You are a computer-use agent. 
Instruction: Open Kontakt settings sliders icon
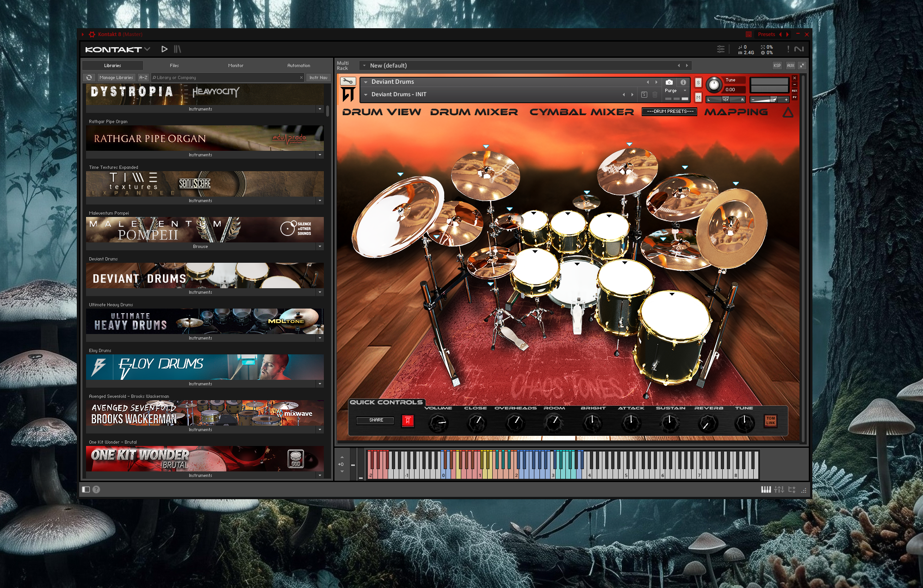(721, 49)
